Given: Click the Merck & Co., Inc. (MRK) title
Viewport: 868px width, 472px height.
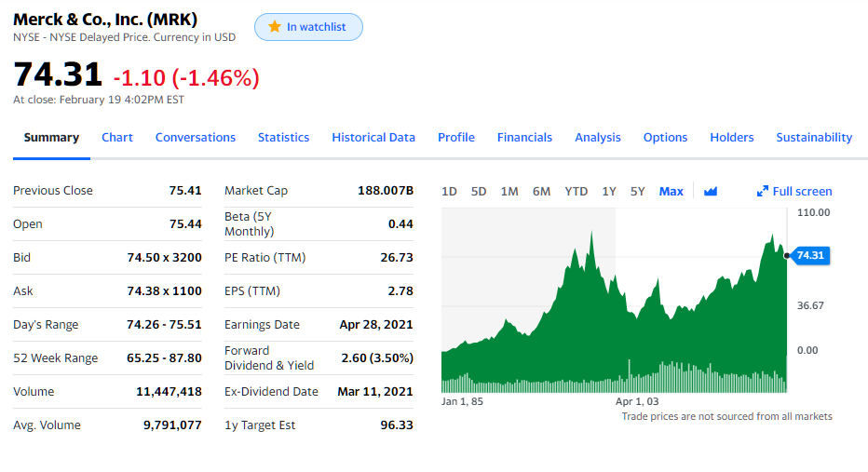Looking at the screenshot, I should coord(105,20).
